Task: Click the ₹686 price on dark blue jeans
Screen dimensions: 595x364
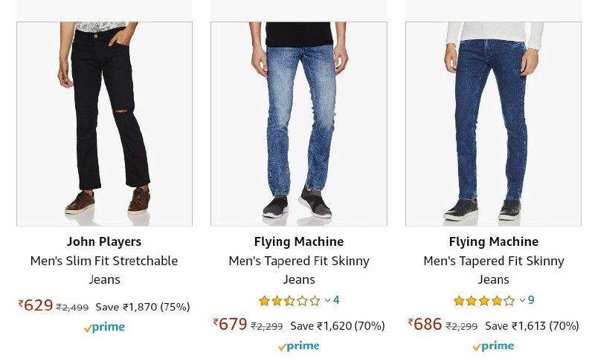Action: tap(425, 325)
